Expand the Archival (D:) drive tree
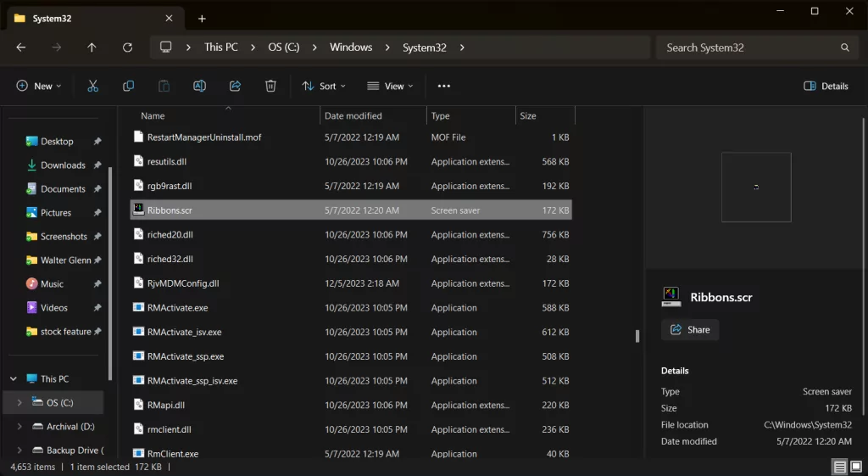 point(19,427)
